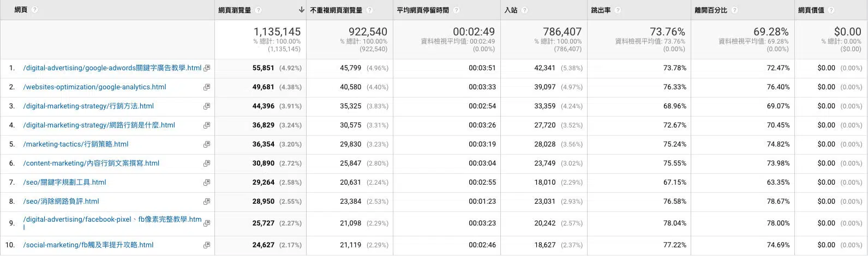This screenshot has height=256, width=868.
Task: Click external link icon for 內容行銷文案撰寫.html
Action: click(207, 163)
